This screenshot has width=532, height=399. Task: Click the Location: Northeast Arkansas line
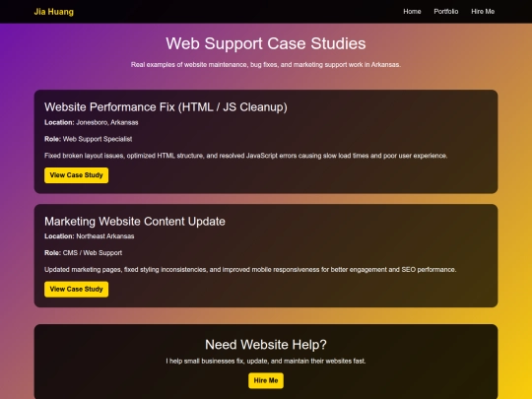click(x=90, y=236)
